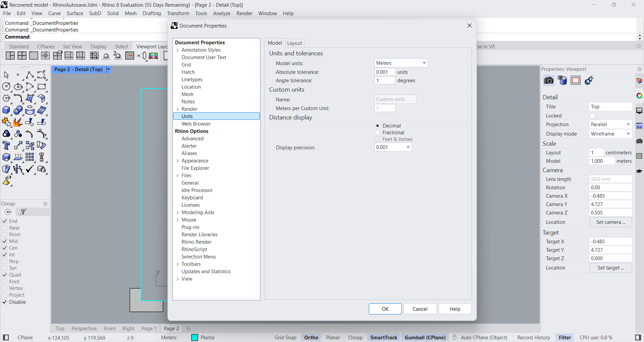
Task: Open the Layers panel tab icon
Action: coord(639,81)
